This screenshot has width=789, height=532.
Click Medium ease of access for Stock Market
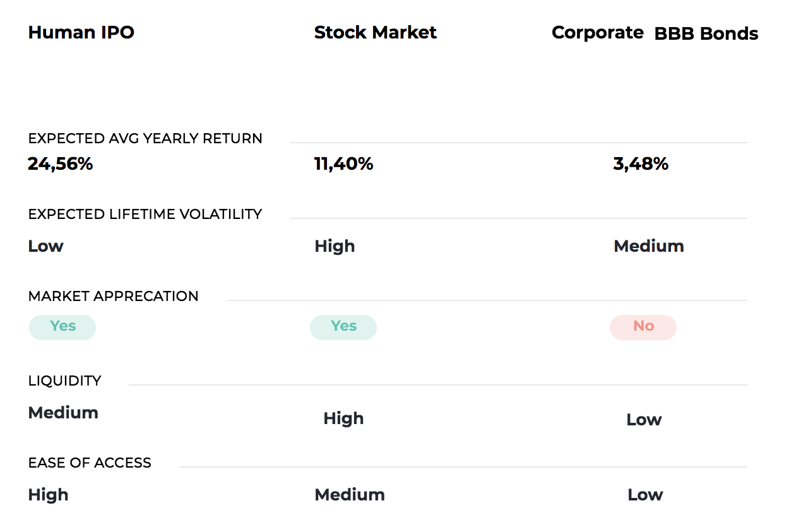[350, 495]
